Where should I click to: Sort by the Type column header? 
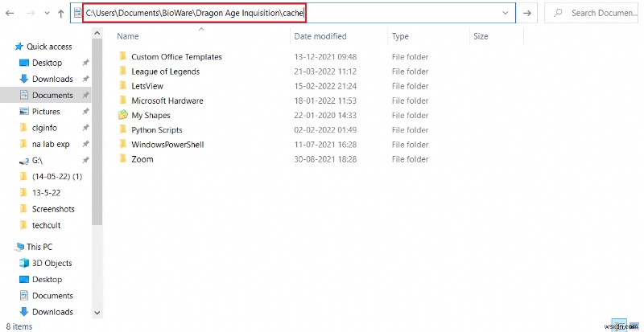coord(400,37)
